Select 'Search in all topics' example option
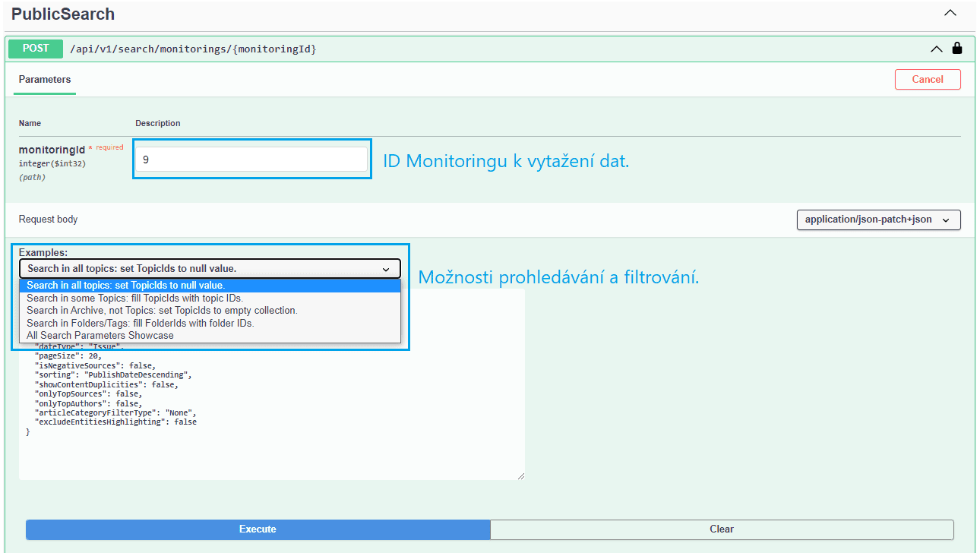Image resolution: width=980 pixels, height=553 pixels. [x=210, y=286]
